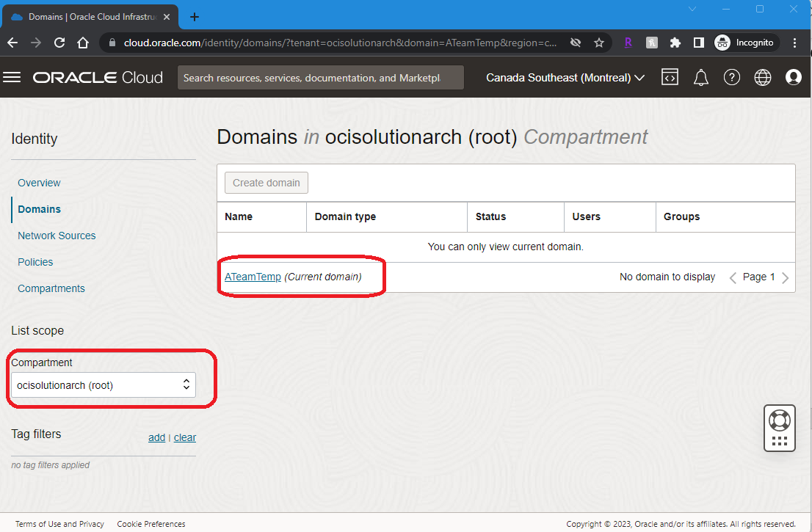Focus the Search resources and services field
Viewport: 812px width, 532px height.
[320, 78]
